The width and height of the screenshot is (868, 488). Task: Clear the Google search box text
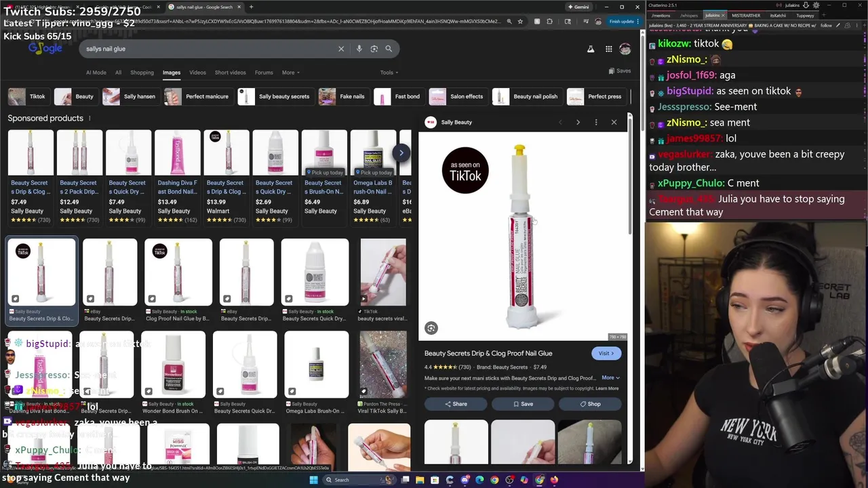click(341, 49)
